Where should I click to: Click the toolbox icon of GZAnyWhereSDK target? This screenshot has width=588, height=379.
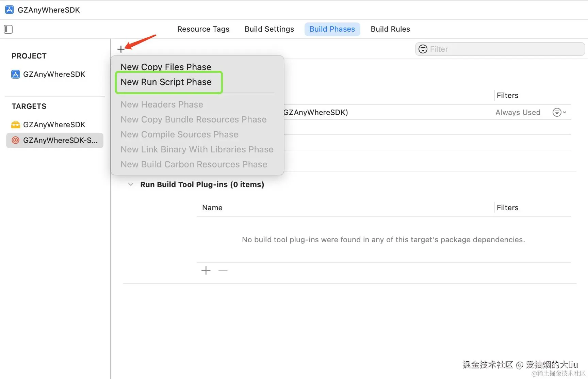[x=16, y=125]
